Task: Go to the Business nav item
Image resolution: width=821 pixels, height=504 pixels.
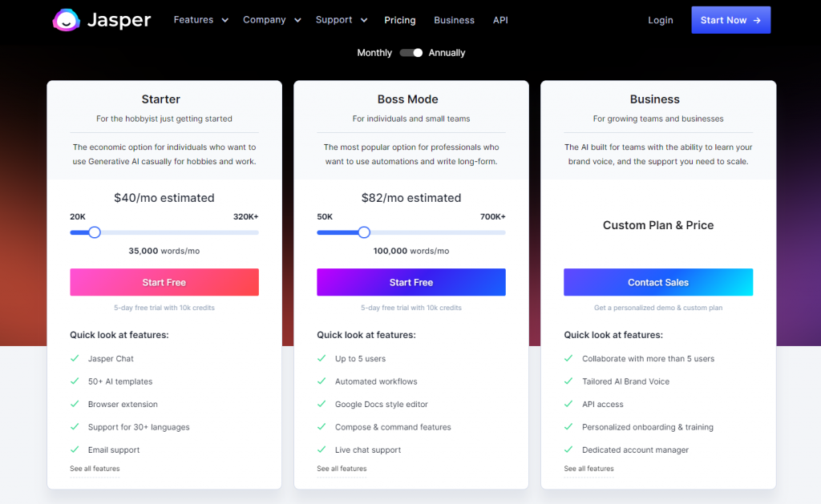Action: point(454,20)
